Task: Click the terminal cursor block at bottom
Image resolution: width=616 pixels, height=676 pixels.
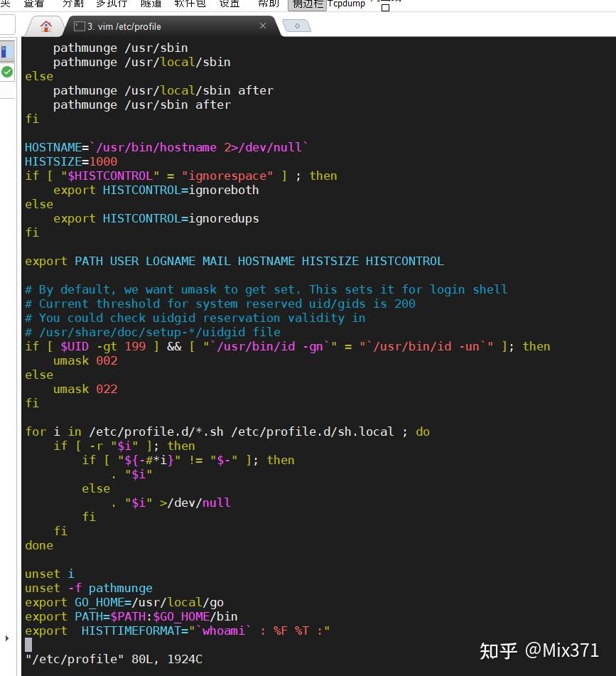Action: (28, 645)
